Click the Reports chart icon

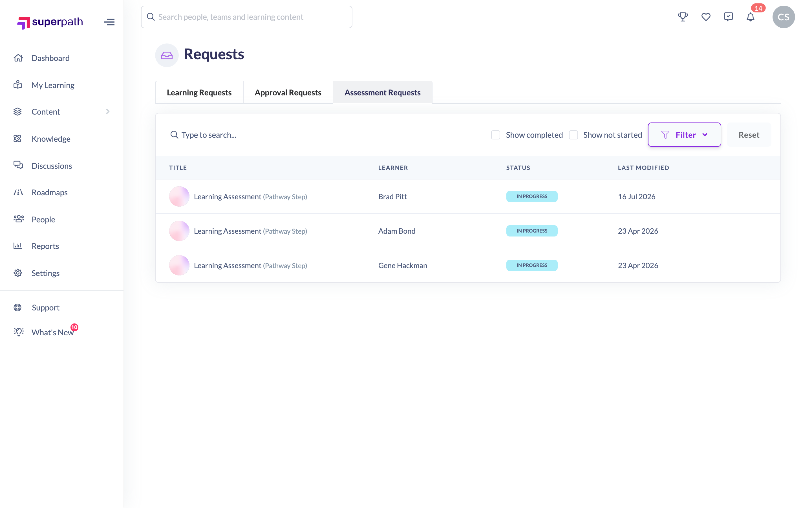click(17, 246)
